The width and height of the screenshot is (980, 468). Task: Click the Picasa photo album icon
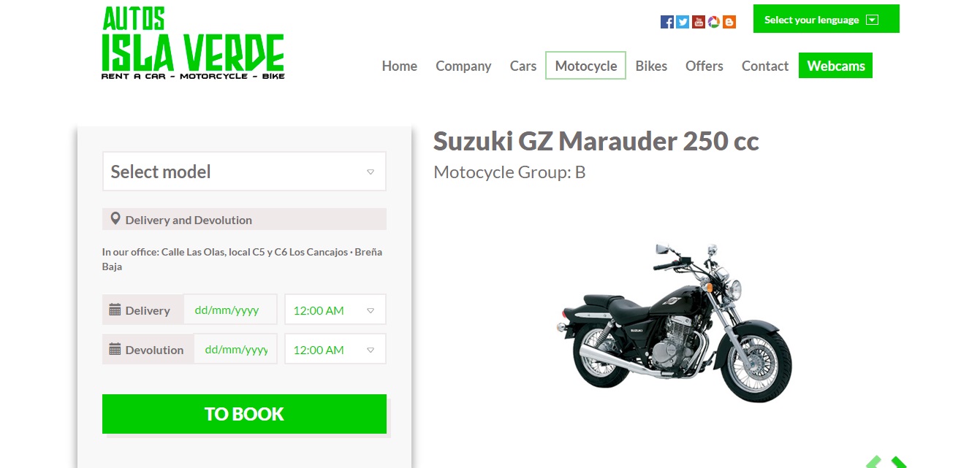[714, 22]
